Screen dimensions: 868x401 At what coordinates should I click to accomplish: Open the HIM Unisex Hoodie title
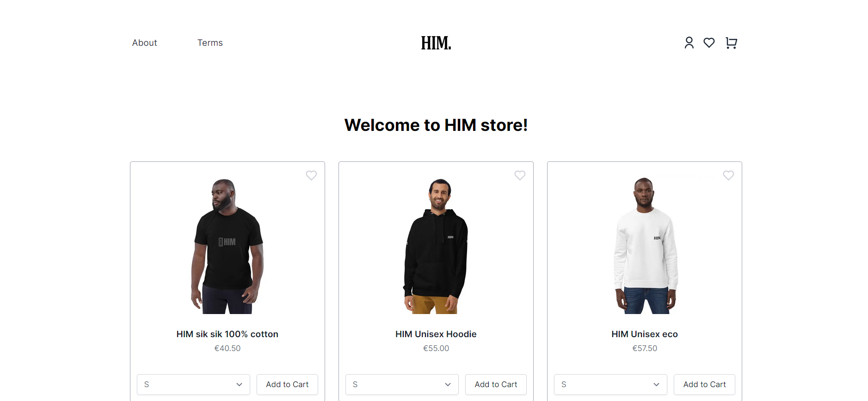436,334
